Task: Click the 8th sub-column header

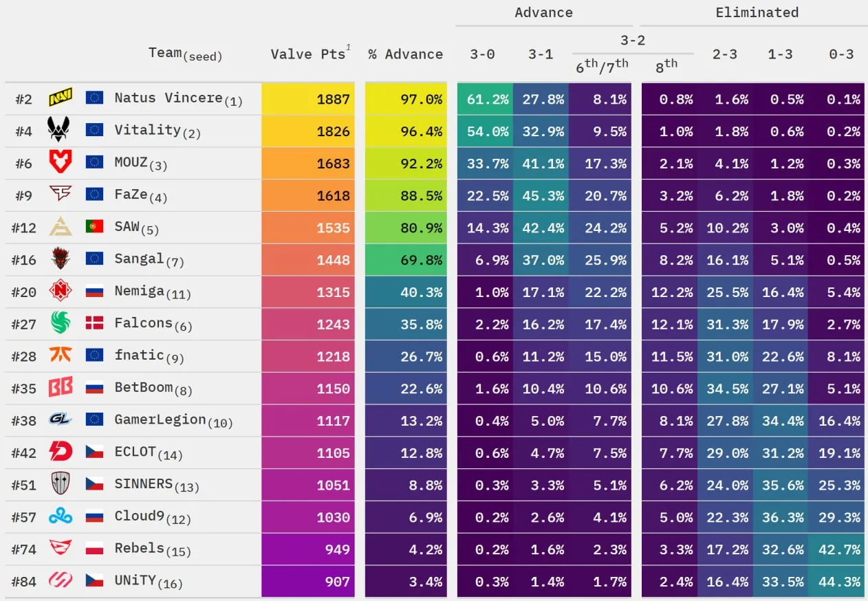Action: 666,65
